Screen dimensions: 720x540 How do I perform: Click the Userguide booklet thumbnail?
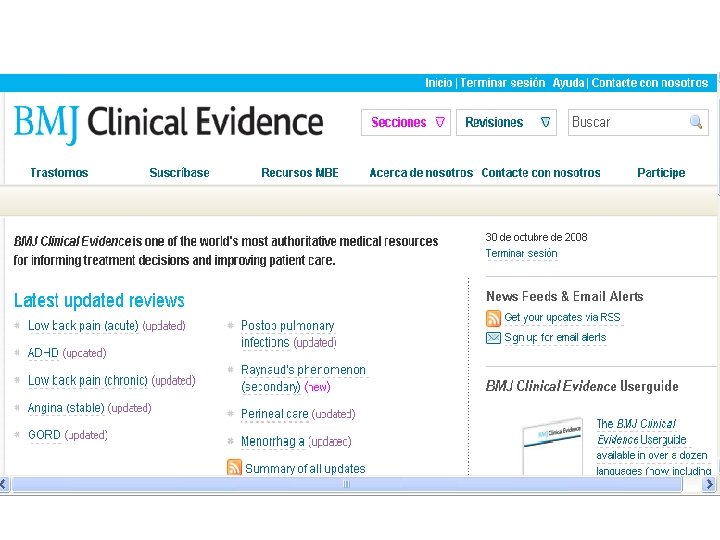click(553, 446)
